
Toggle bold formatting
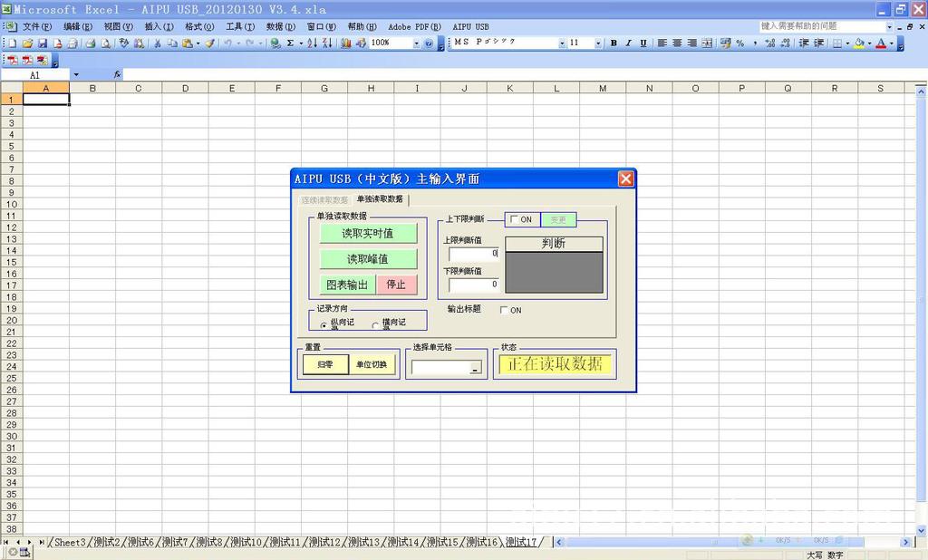(614, 43)
